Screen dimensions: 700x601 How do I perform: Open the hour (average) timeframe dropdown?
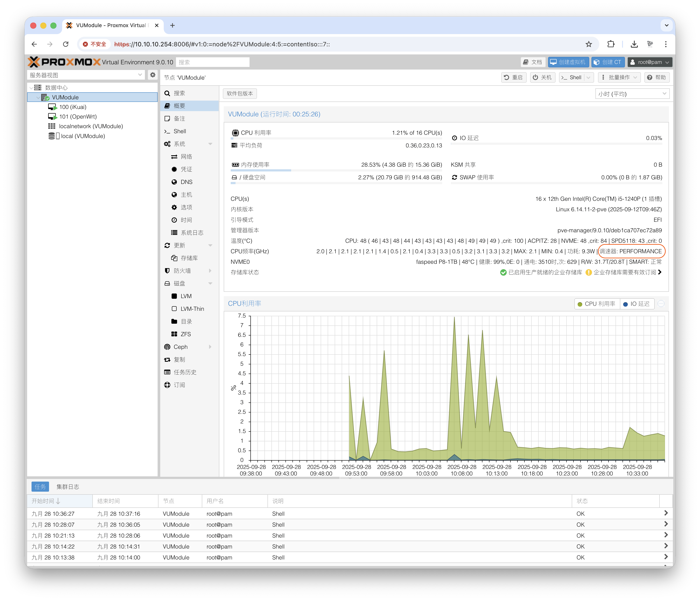[632, 94]
